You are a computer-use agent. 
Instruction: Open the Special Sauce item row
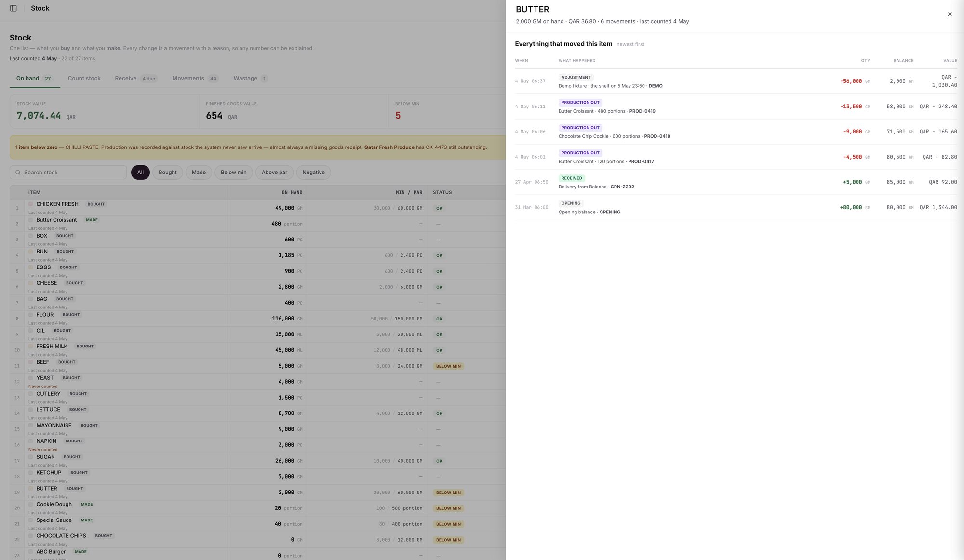click(258, 524)
